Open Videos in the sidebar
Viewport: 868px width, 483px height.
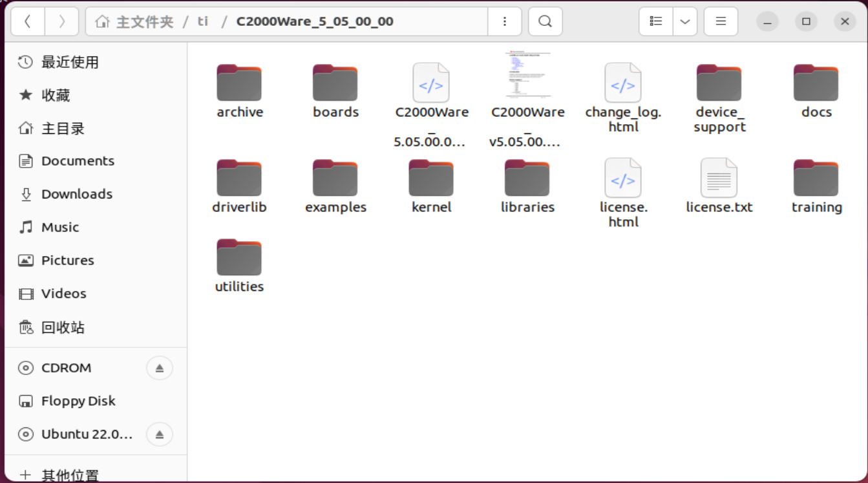tap(96, 293)
